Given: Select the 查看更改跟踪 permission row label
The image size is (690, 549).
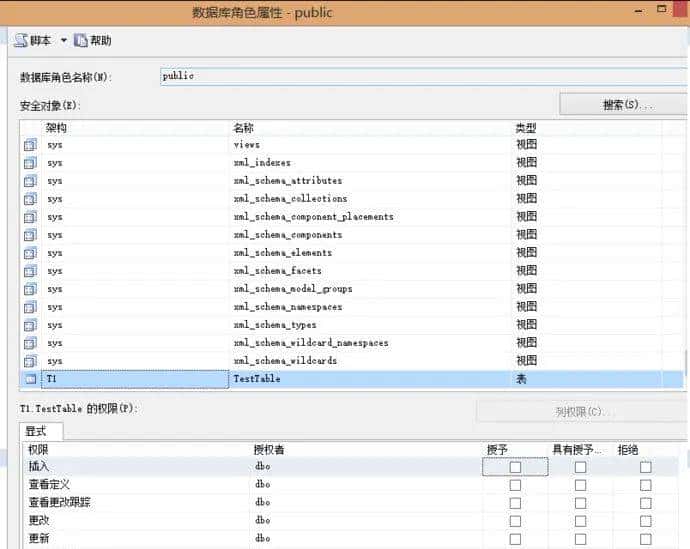Looking at the screenshot, I should pyautogui.click(x=59, y=503).
